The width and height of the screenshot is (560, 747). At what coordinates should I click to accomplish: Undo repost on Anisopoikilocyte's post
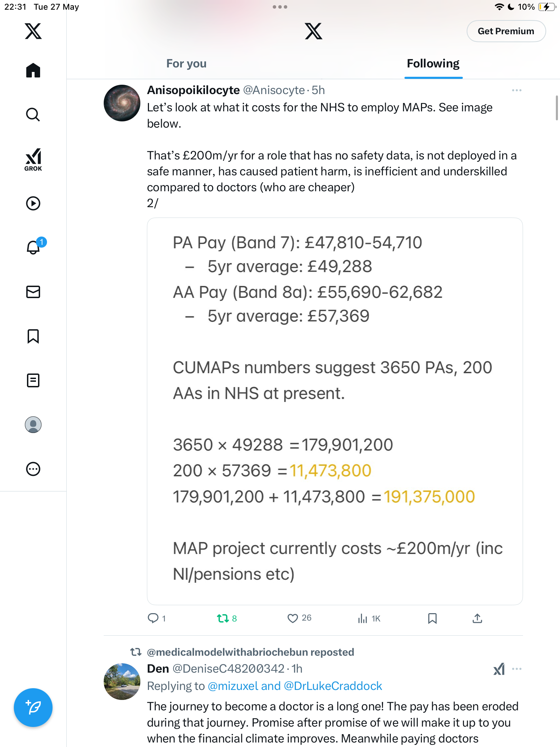pos(227,618)
